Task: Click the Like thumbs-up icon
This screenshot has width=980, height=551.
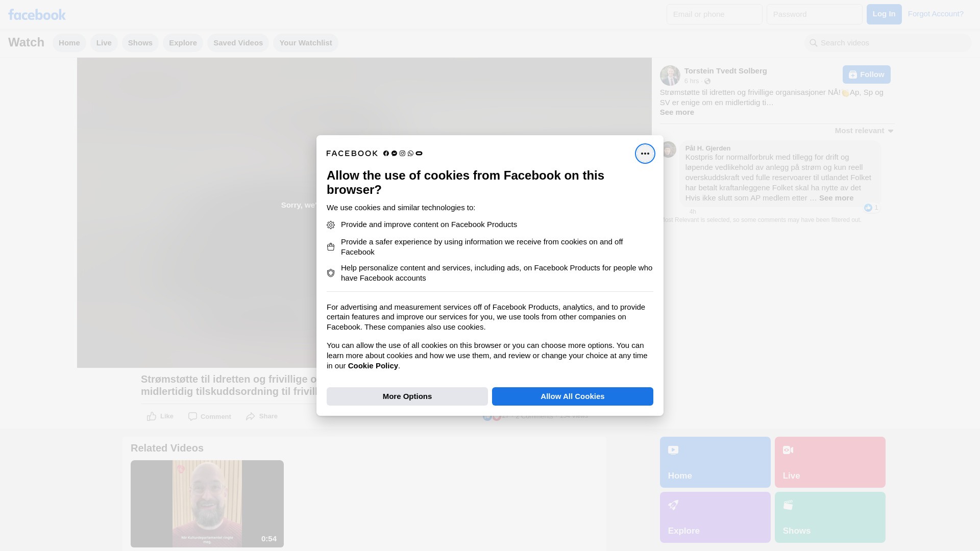Action: pos(152,417)
